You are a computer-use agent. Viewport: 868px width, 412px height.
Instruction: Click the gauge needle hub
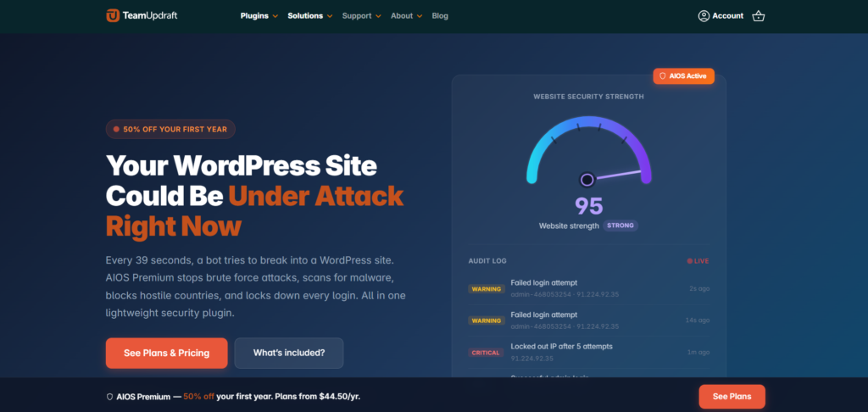(x=587, y=180)
